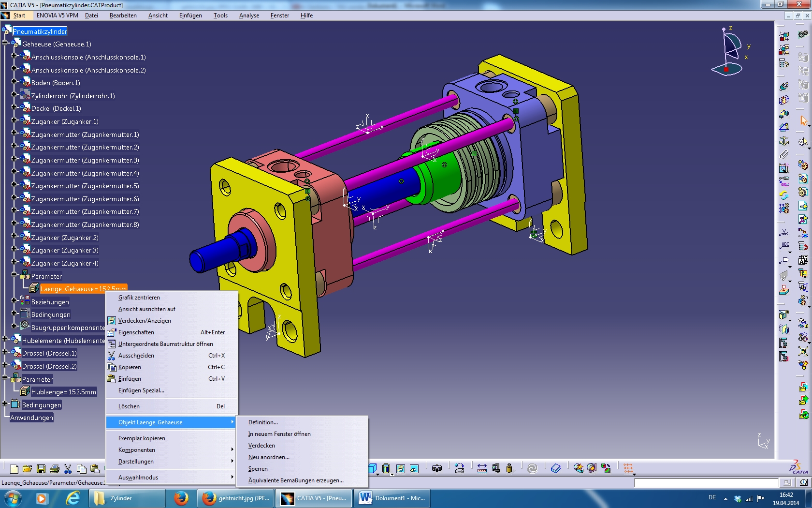Open the Auswahlmodus submenu
This screenshot has height=508, width=812.
coord(172,478)
